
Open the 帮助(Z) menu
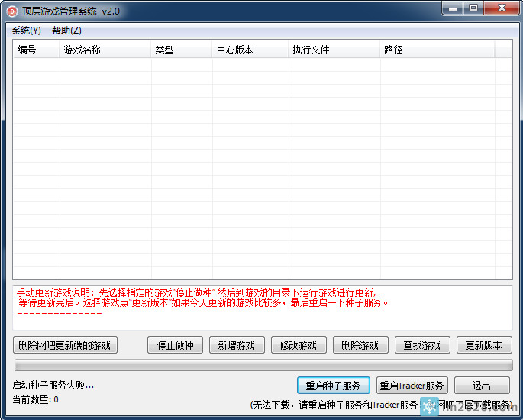coord(66,31)
